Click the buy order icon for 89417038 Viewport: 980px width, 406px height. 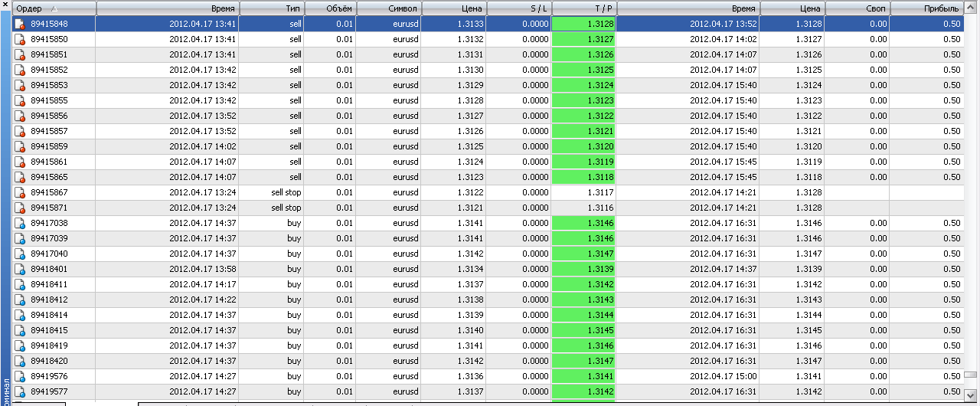click(20, 223)
